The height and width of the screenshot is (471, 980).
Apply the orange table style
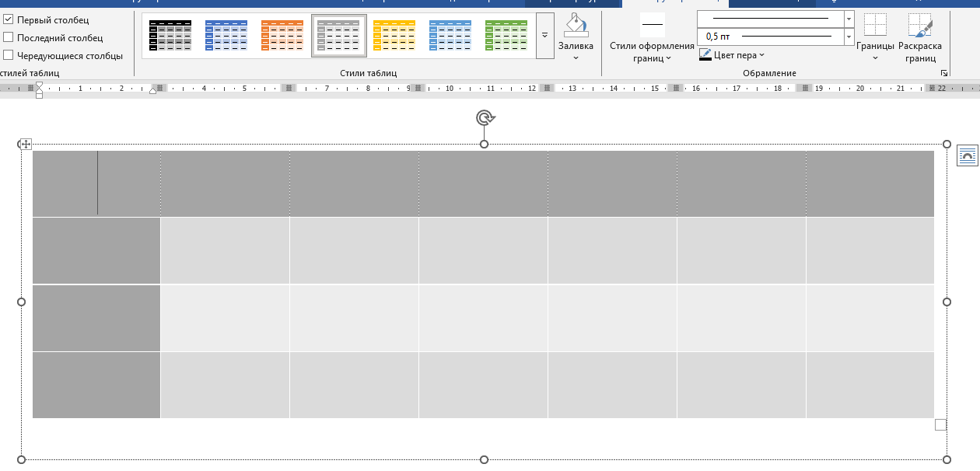point(282,36)
